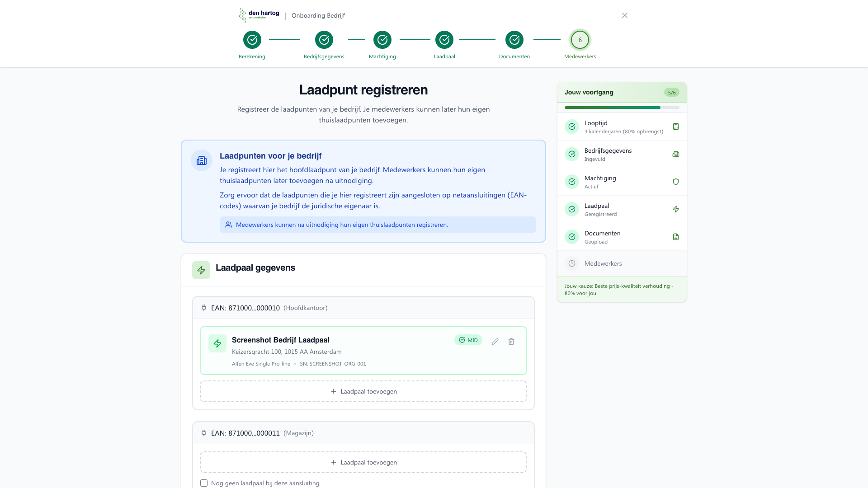This screenshot has height=488, width=868.
Task: Switch to the Documenten step
Action: [x=514, y=40]
